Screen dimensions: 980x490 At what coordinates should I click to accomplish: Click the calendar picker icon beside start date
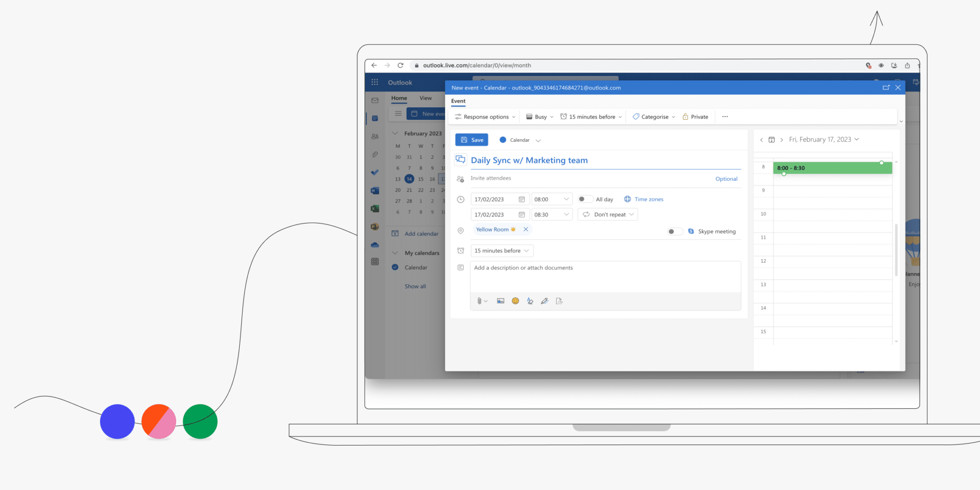point(522,200)
